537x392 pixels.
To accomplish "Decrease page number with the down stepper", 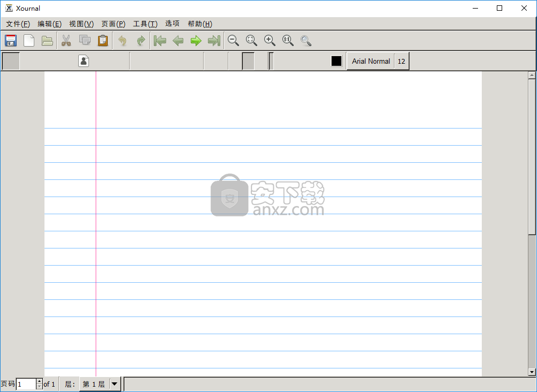I will pos(39,387).
